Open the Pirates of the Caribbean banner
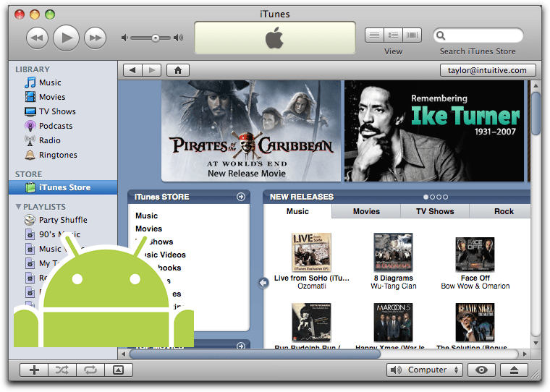The width and height of the screenshot is (550, 392). tap(251, 131)
